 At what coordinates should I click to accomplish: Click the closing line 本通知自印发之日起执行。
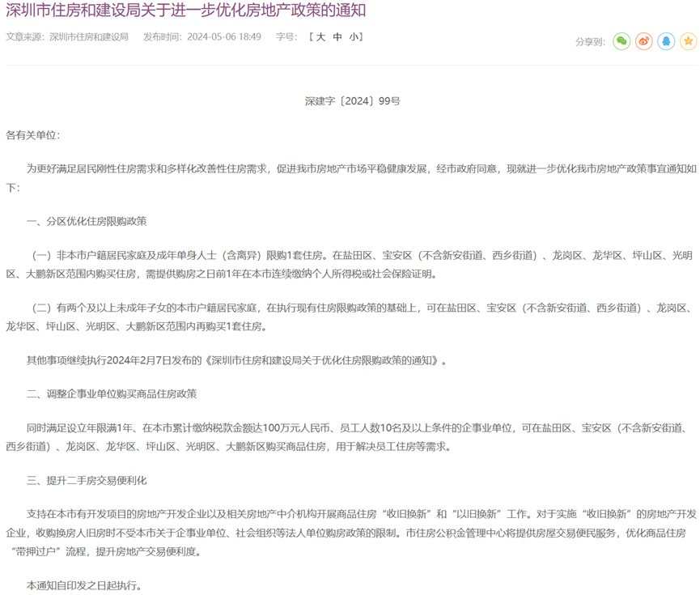point(84,585)
